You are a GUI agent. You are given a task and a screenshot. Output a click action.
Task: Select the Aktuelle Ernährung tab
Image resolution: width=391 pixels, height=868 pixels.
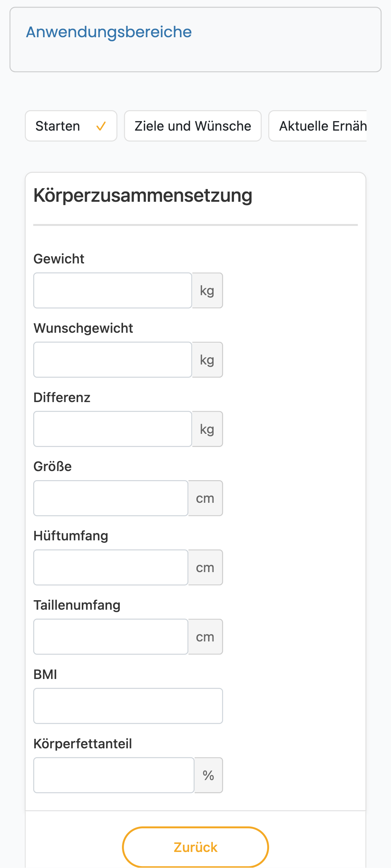click(x=318, y=126)
